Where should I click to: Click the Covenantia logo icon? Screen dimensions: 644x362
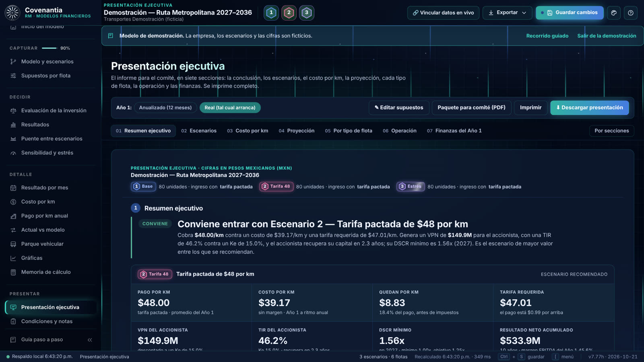tap(12, 13)
